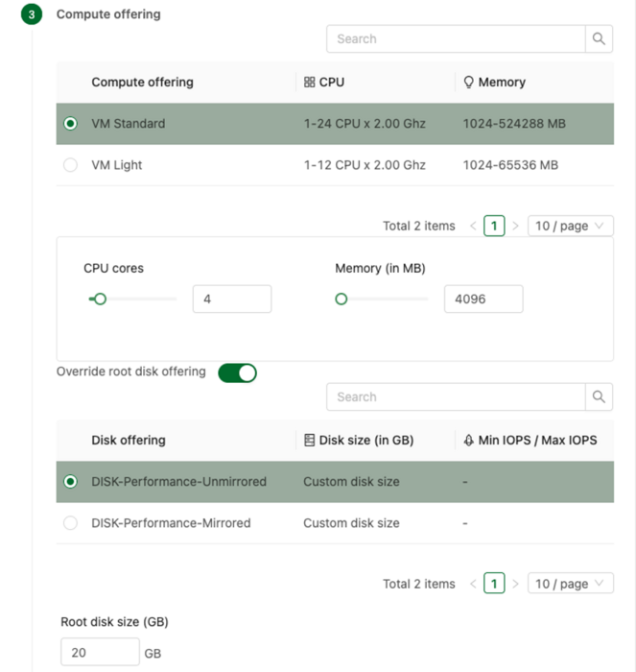Click the disk offering search magnifier icon
This screenshot has width=636, height=672.
pos(599,396)
